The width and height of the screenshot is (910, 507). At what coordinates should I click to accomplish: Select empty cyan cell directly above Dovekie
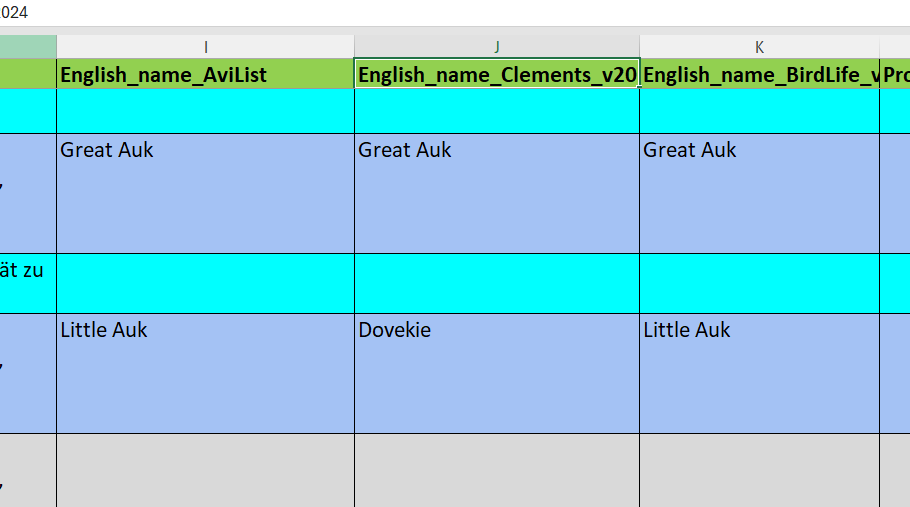coord(497,283)
